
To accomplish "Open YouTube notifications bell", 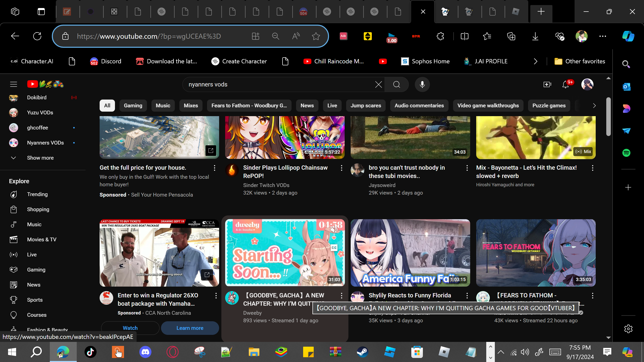I will tap(566, 84).
